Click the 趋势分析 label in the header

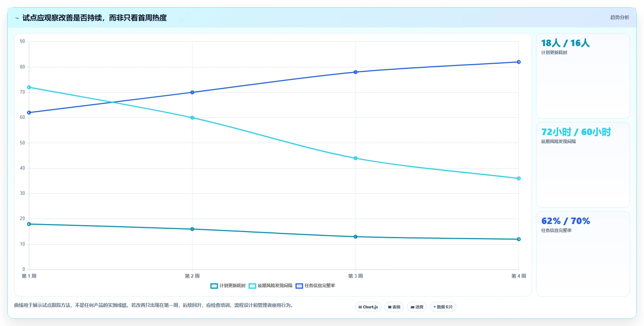[619, 17]
